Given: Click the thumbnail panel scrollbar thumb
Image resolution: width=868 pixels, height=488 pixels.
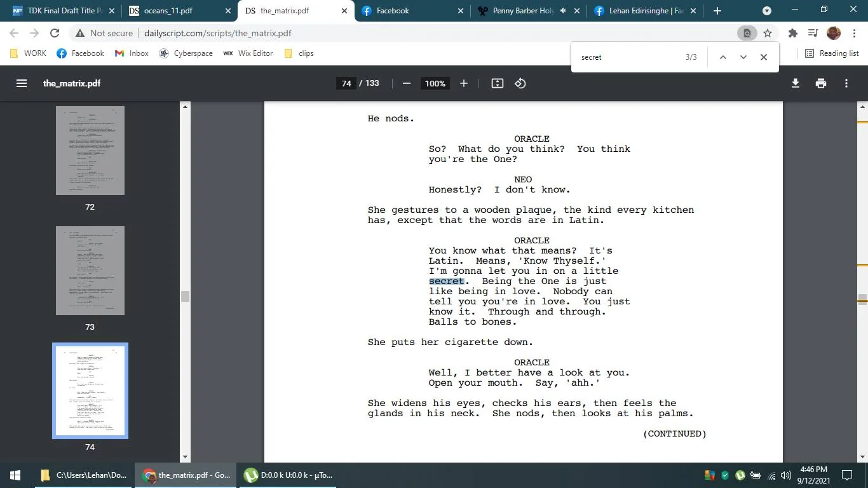Looking at the screenshot, I should tap(186, 296).
